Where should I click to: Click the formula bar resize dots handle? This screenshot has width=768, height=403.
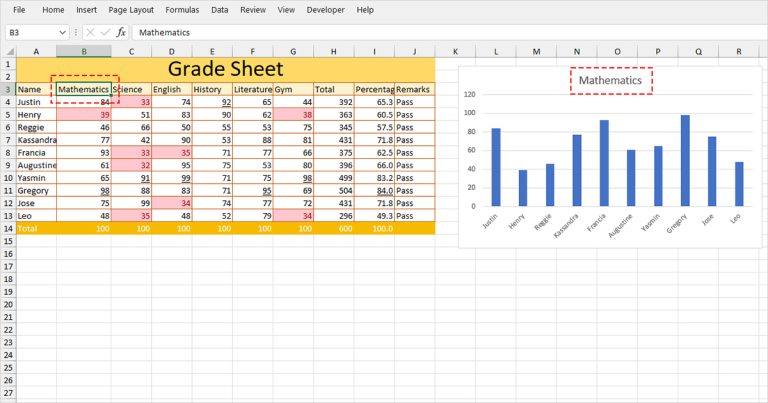click(x=76, y=32)
